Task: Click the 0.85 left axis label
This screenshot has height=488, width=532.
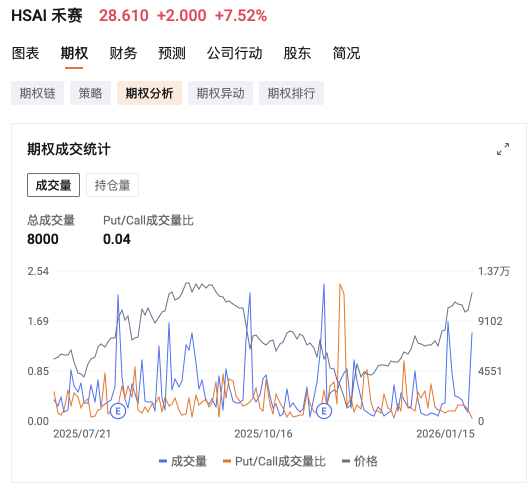Action: tap(38, 371)
